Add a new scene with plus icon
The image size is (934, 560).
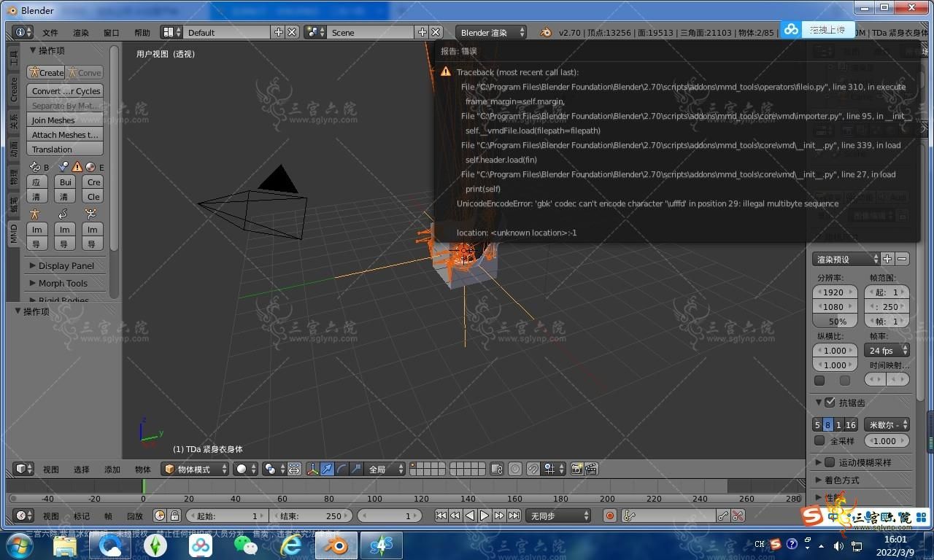coord(422,32)
